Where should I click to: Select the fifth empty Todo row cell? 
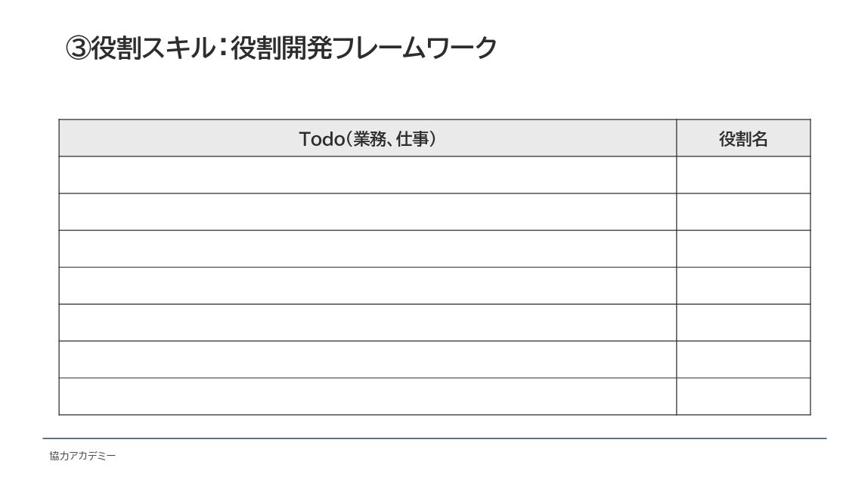[367, 323]
